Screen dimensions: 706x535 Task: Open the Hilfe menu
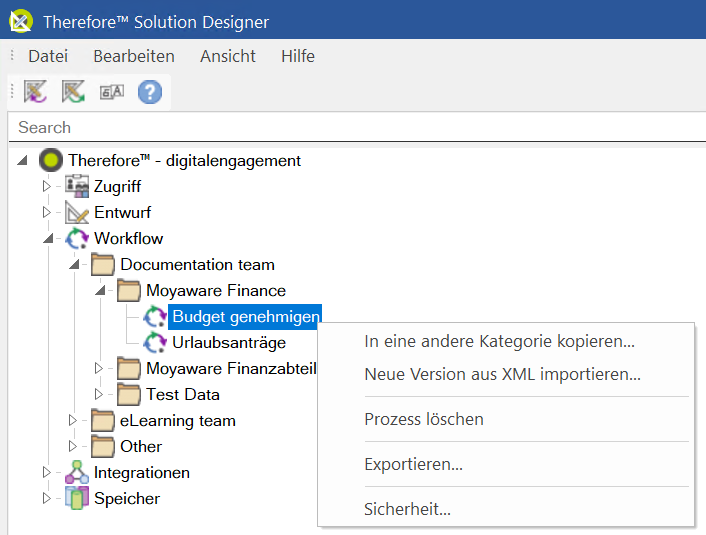click(x=298, y=56)
